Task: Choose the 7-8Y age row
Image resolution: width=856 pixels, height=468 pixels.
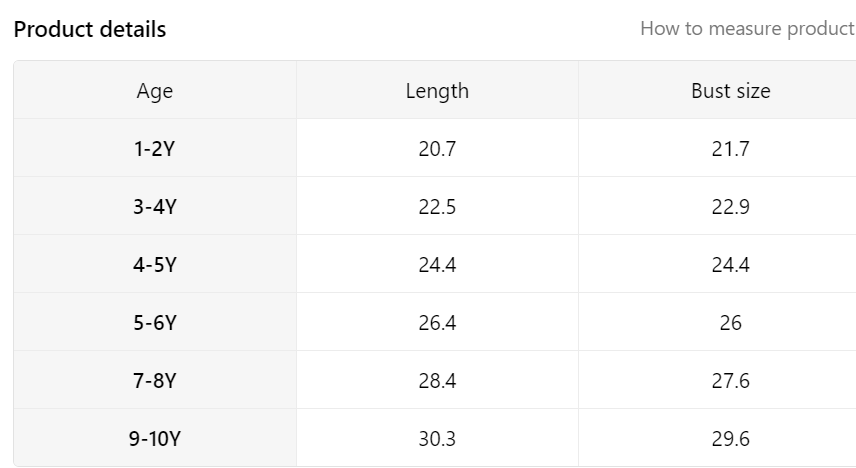Action: point(155,381)
